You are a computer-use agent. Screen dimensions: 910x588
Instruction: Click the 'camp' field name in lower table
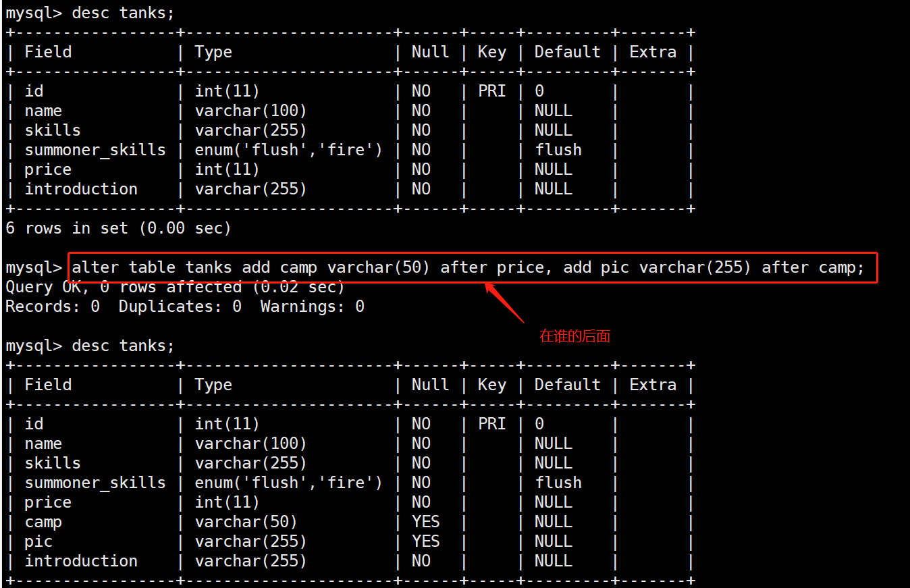43,523
